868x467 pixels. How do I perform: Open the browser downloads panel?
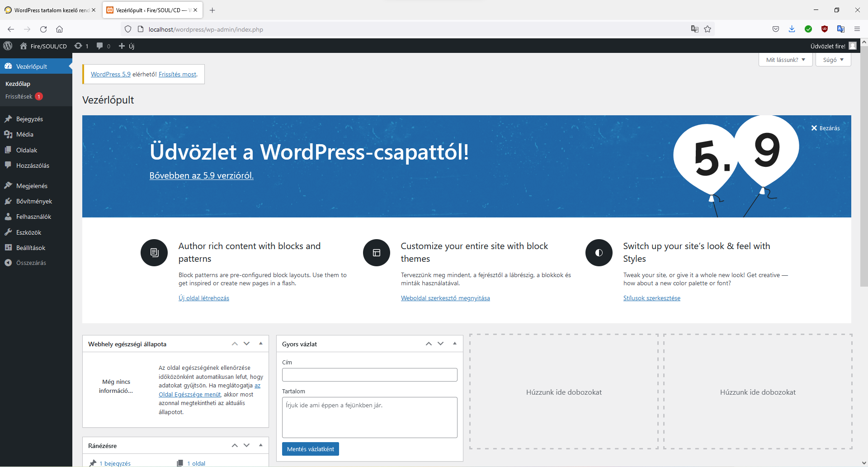(x=792, y=29)
